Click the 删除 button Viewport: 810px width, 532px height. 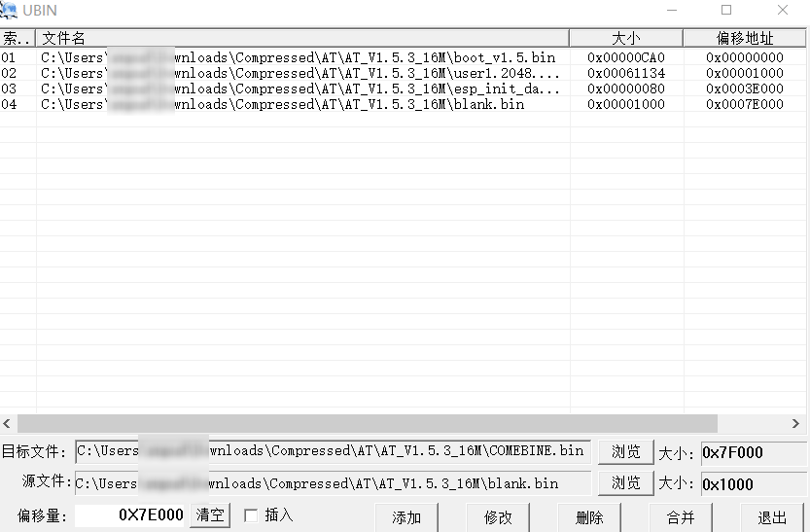[x=589, y=517]
